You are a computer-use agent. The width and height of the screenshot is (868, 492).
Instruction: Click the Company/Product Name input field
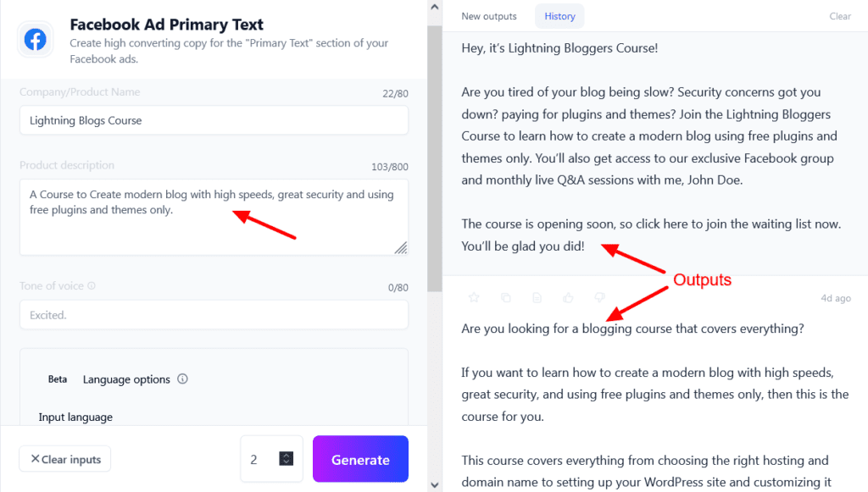214,121
